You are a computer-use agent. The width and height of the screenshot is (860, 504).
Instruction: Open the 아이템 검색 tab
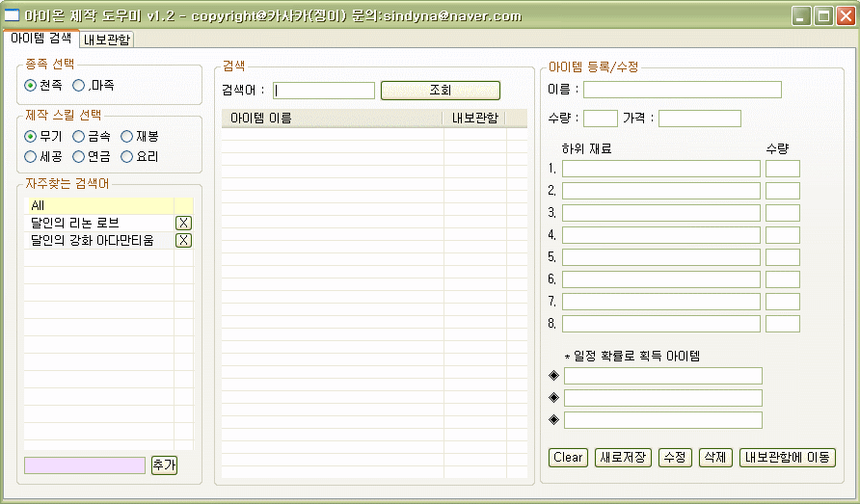(x=40, y=39)
